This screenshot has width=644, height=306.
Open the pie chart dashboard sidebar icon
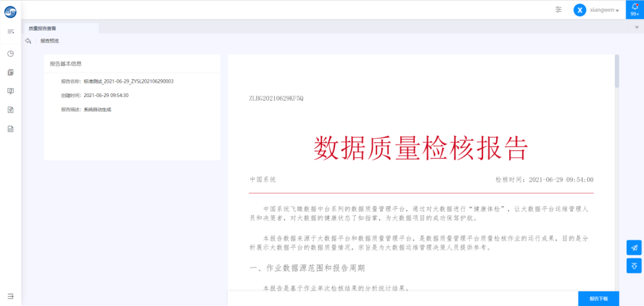10,54
